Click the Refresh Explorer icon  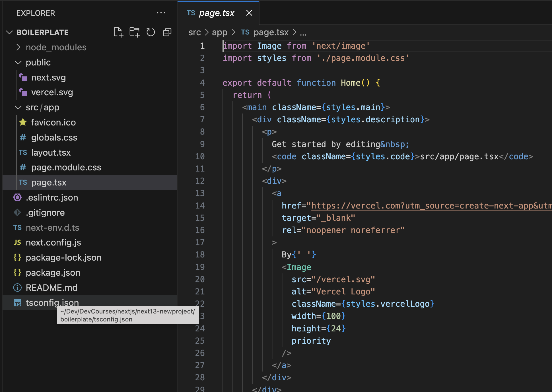(151, 32)
